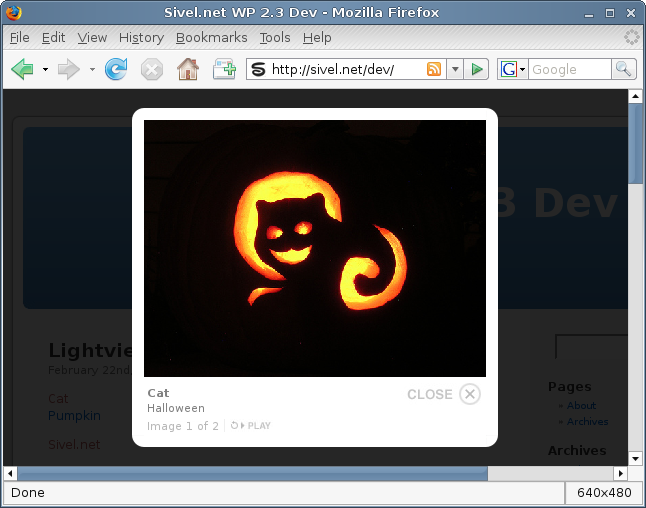
Task: Expand the address bar URL dropdown
Action: point(454,69)
